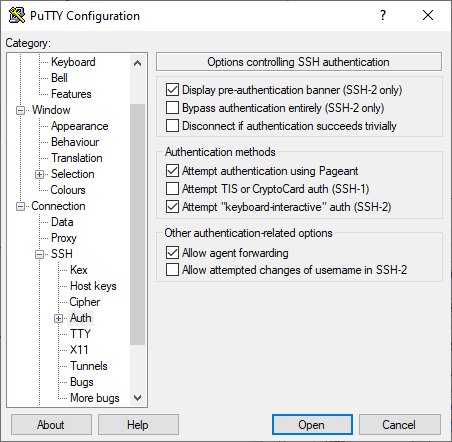The width and height of the screenshot is (452, 442).
Task: Click the question mark help icon
Action: coord(383,15)
